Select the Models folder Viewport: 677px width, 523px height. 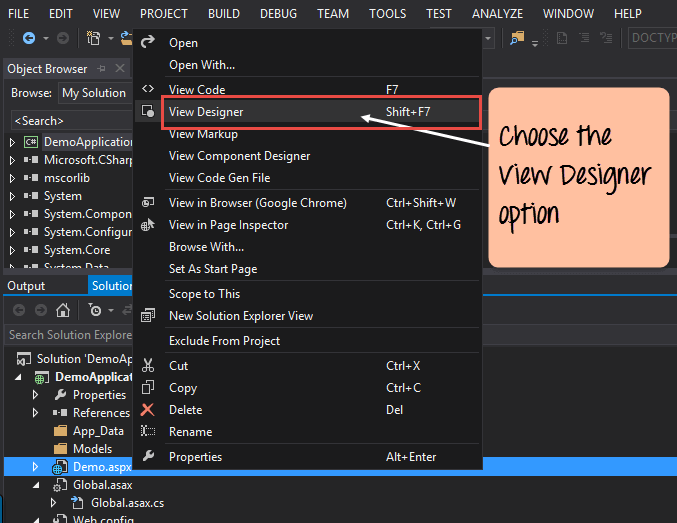92,449
